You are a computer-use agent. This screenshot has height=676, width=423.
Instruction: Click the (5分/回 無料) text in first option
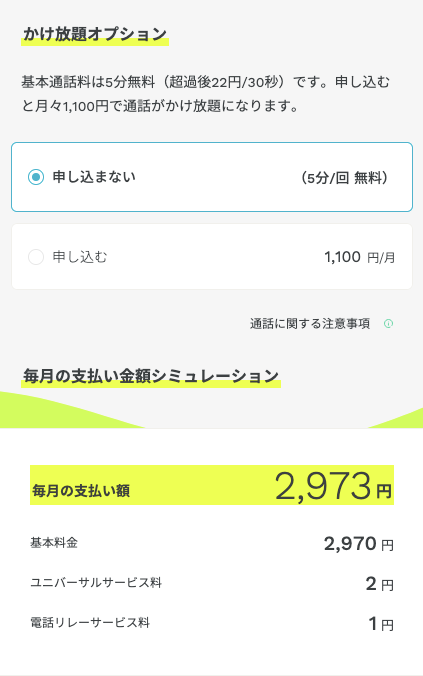click(x=344, y=178)
